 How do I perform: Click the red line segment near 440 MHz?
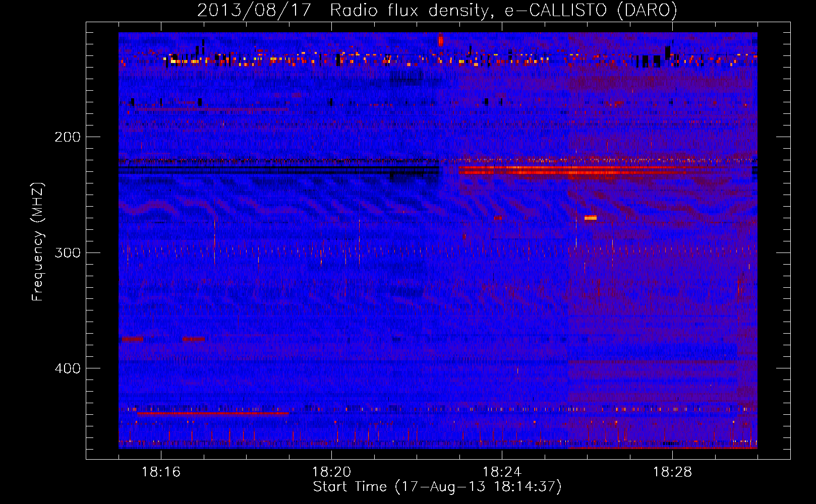(213, 413)
